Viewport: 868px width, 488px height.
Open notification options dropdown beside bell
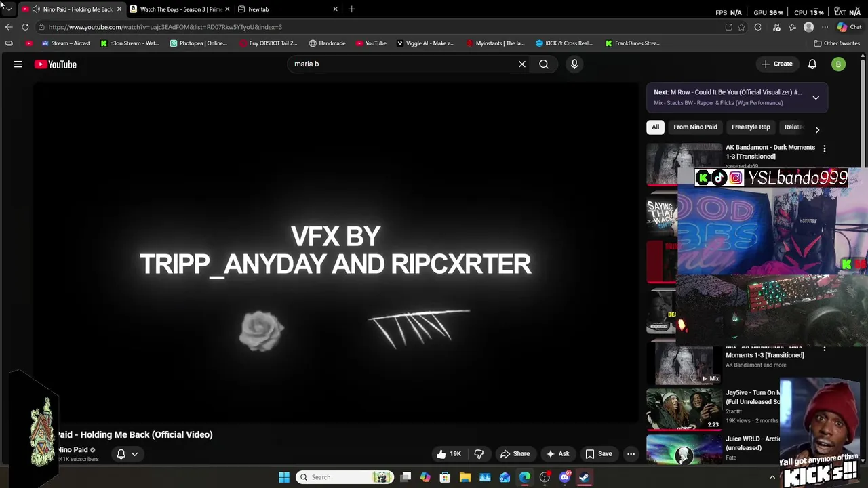click(x=134, y=454)
